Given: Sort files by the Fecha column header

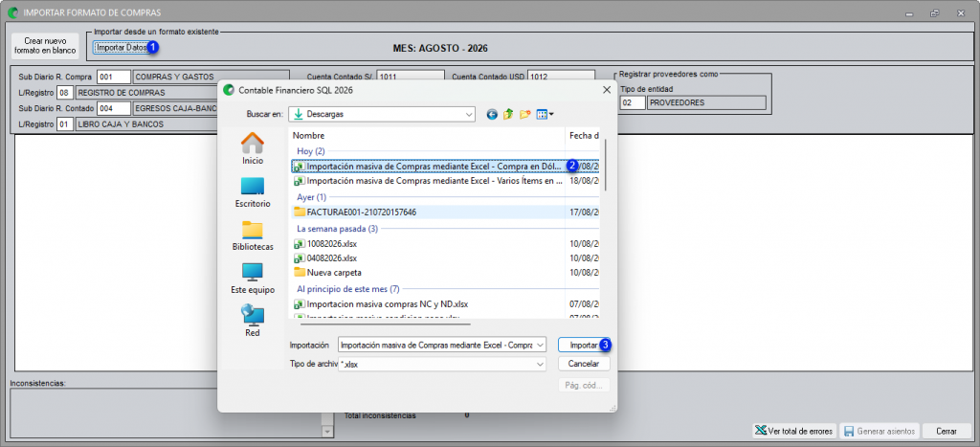Looking at the screenshot, I should pos(583,136).
